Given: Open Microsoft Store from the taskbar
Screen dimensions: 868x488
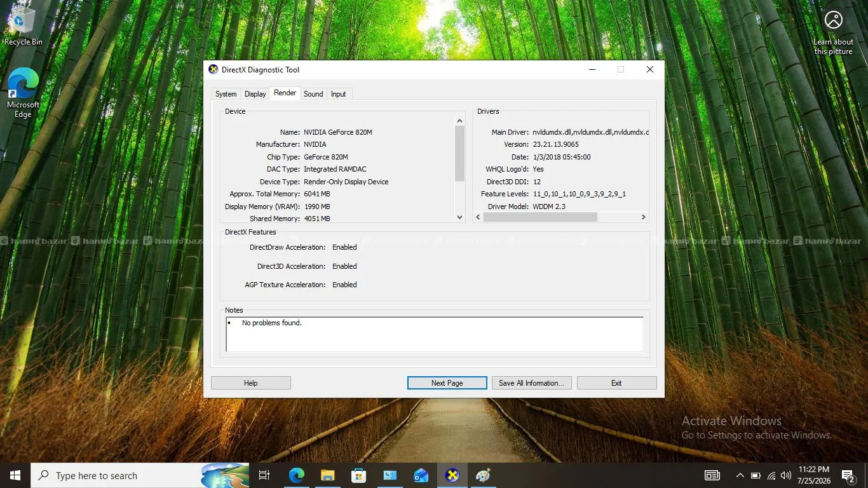Looking at the screenshot, I should pyautogui.click(x=358, y=475).
